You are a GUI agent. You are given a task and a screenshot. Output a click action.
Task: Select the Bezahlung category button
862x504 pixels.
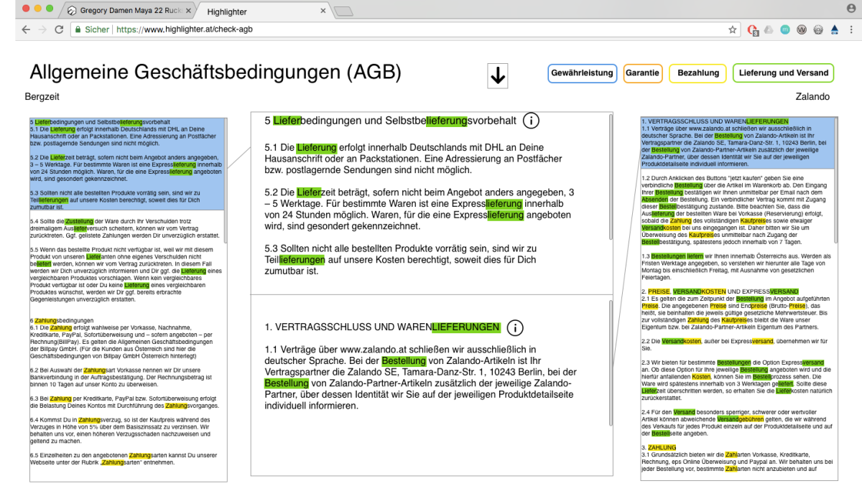pos(698,73)
